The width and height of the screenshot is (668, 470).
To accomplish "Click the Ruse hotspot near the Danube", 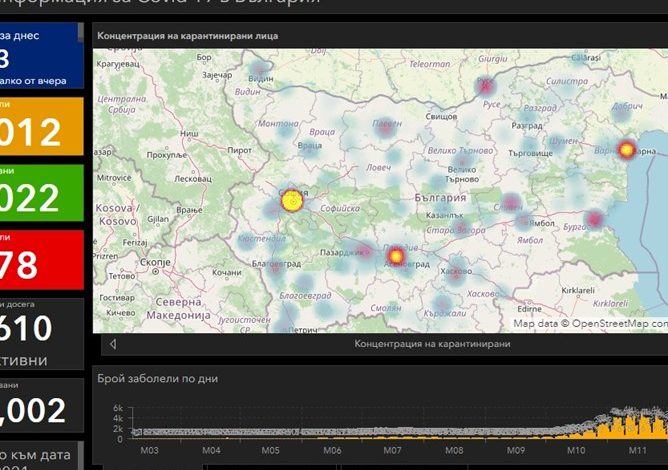I will (x=487, y=87).
